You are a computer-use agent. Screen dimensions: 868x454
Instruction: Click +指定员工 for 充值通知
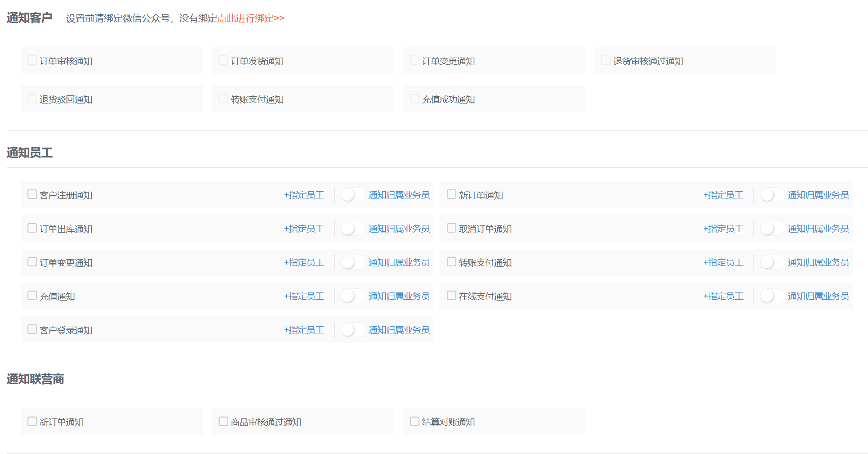[x=304, y=296]
